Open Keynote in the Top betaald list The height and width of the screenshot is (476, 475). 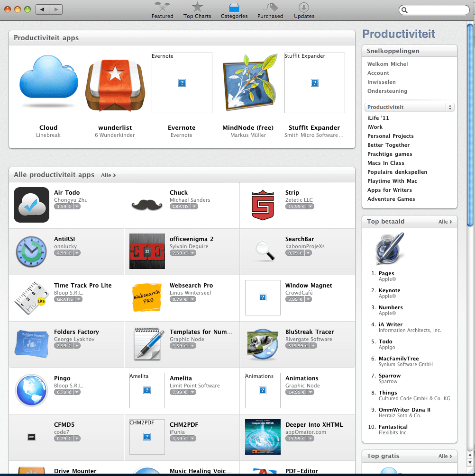coord(389,290)
